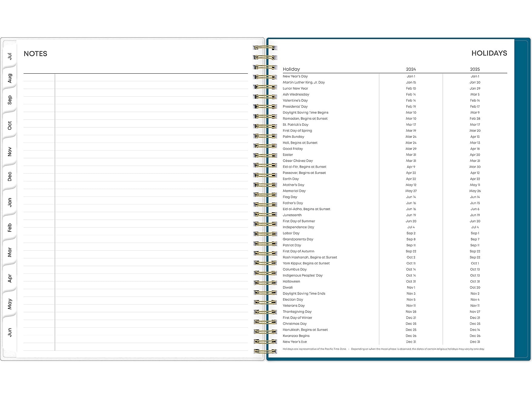Click the Valentine's Day entry

(x=295, y=101)
